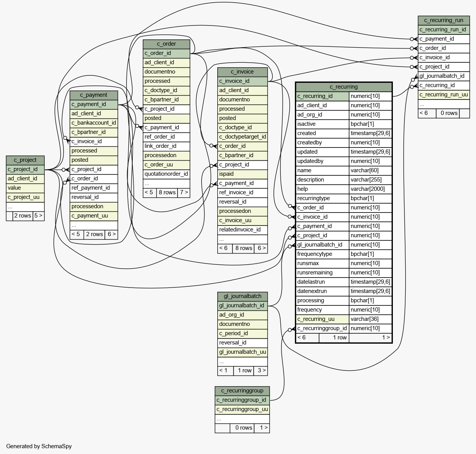Select ispaid column in c_invoice table
Image resolution: width=476 pixels, height=454 pixels.
(242, 174)
